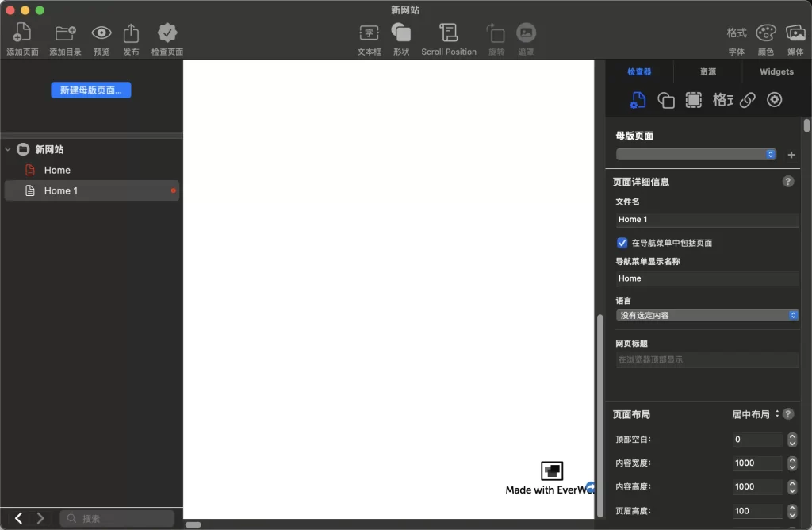The width and height of the screenshot is (812, 530).
Task: Click the 内容高度 value field
Action: point(757,486)
